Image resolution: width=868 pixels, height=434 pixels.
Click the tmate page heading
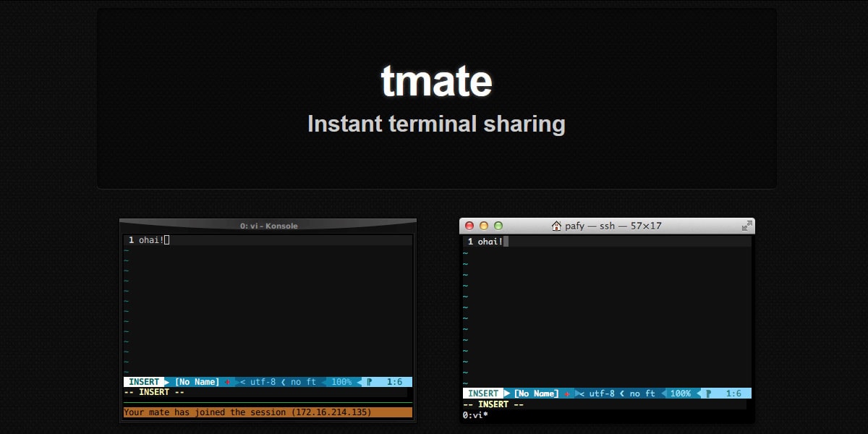point(436,80)
